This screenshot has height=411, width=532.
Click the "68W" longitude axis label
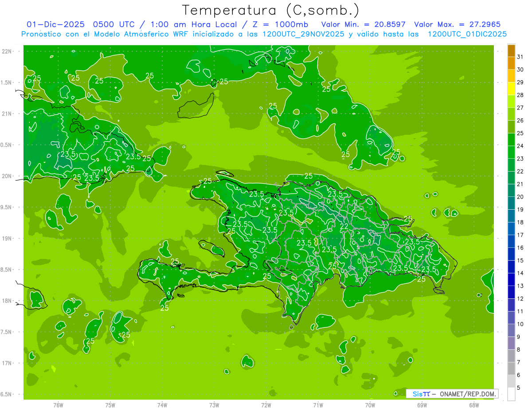tap(474, 405)
